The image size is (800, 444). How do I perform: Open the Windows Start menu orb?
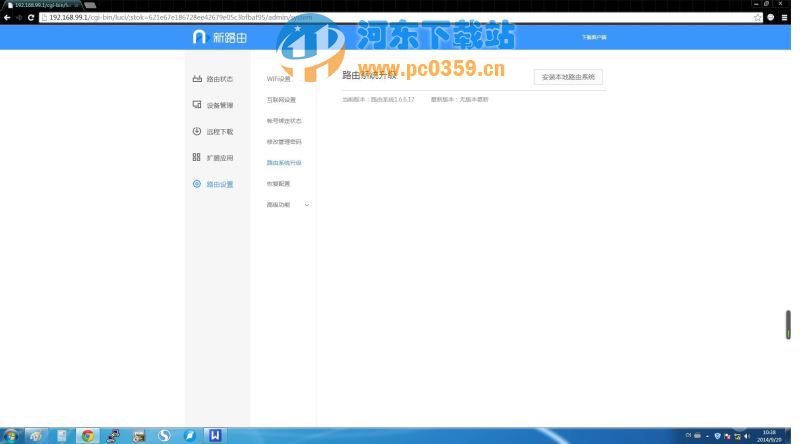tap(10, 436)
